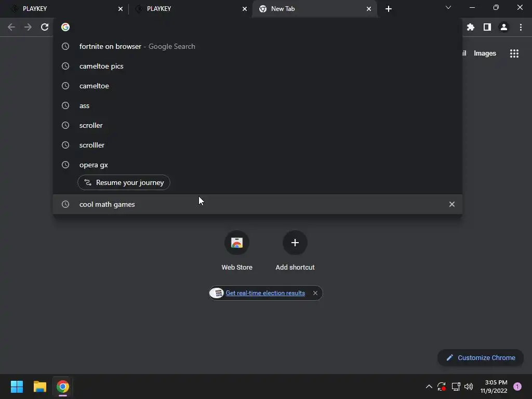Remove the cool math games suggestion
This screenshot has height=399, width=532.
[452, 204]
